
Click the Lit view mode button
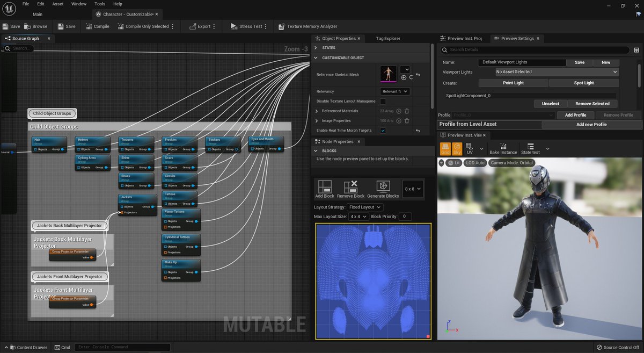[x=454, y=163]
